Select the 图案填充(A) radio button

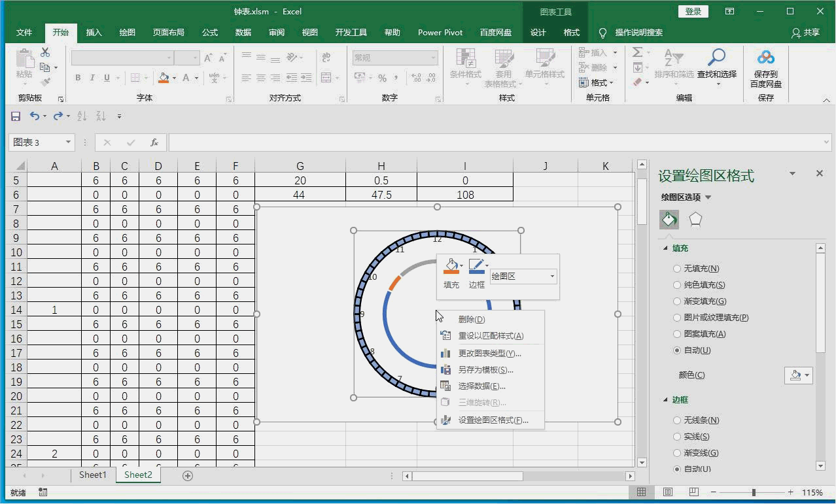pyautogui.click(x=677, y=334)
